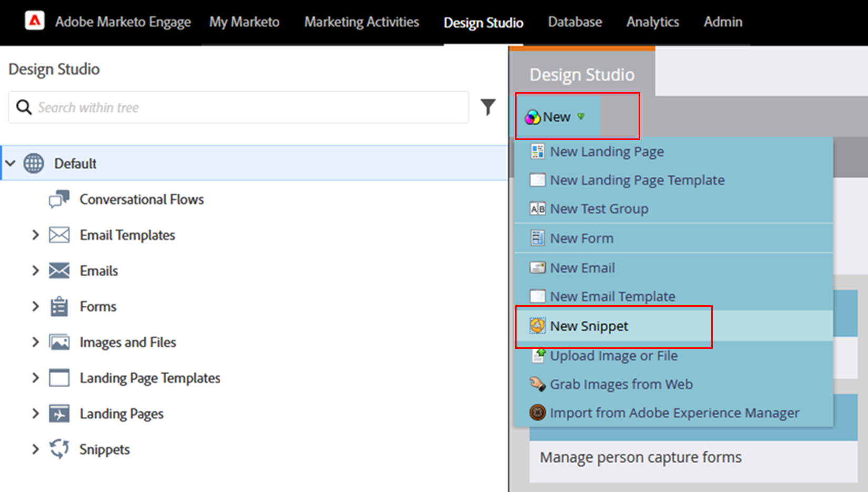Expand the Images and Files folder
Viewport: 868px width, 492px height.
coord(35,342)
